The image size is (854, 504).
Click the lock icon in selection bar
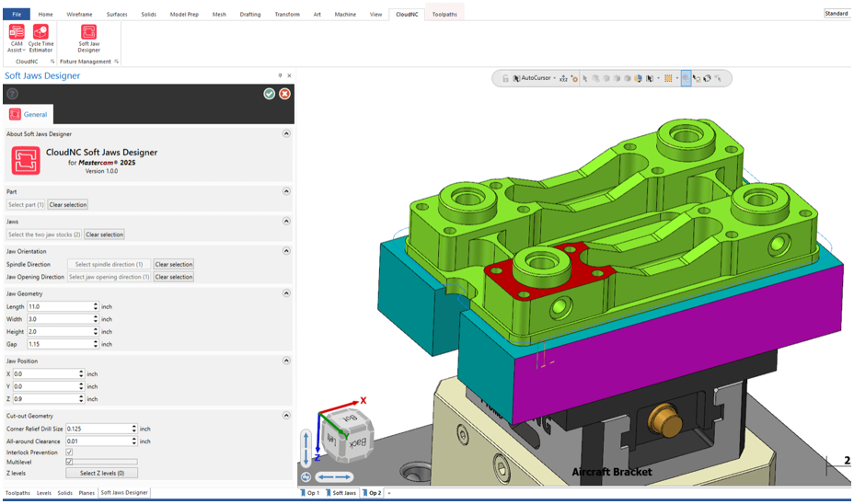click(505, 79)
